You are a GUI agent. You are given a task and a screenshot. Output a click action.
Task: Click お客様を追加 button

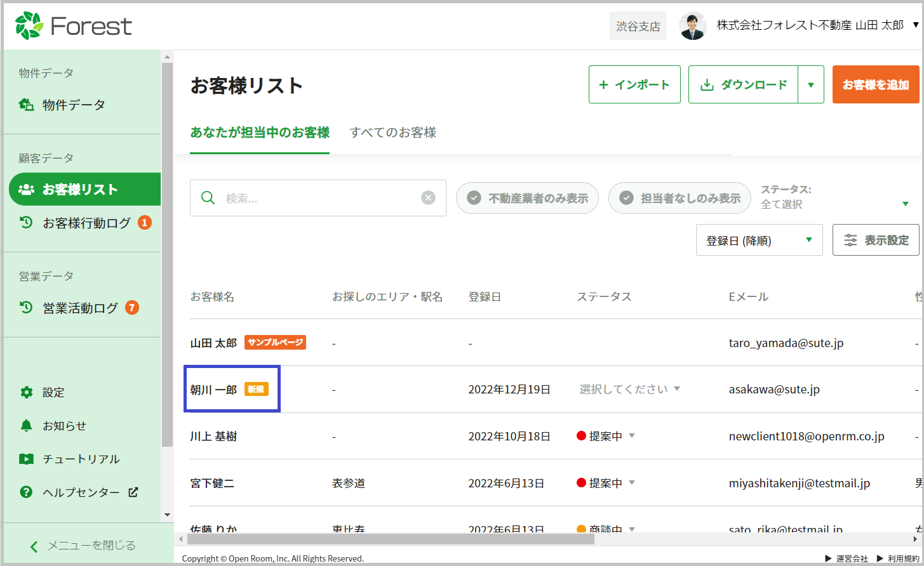coord(875,85)
